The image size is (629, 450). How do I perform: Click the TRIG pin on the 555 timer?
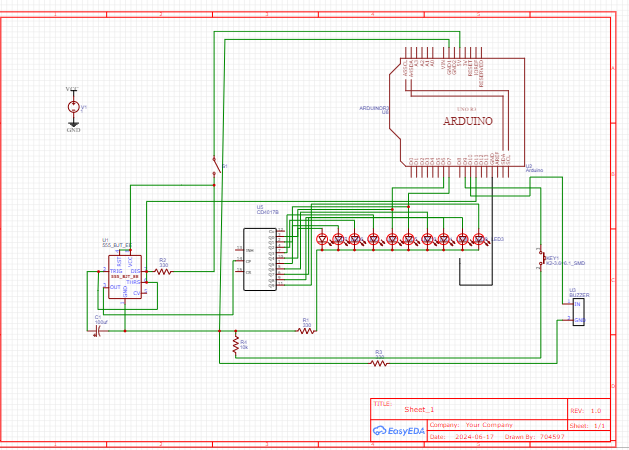pos(116,272)
